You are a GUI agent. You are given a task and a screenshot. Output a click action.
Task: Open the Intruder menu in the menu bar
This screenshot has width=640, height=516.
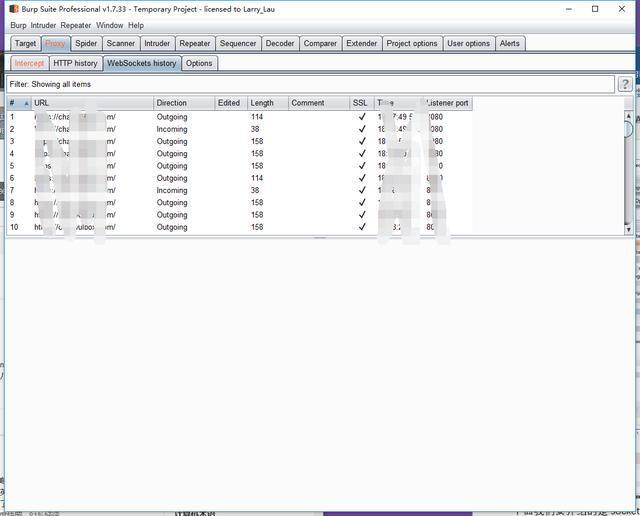click(43, 25)
